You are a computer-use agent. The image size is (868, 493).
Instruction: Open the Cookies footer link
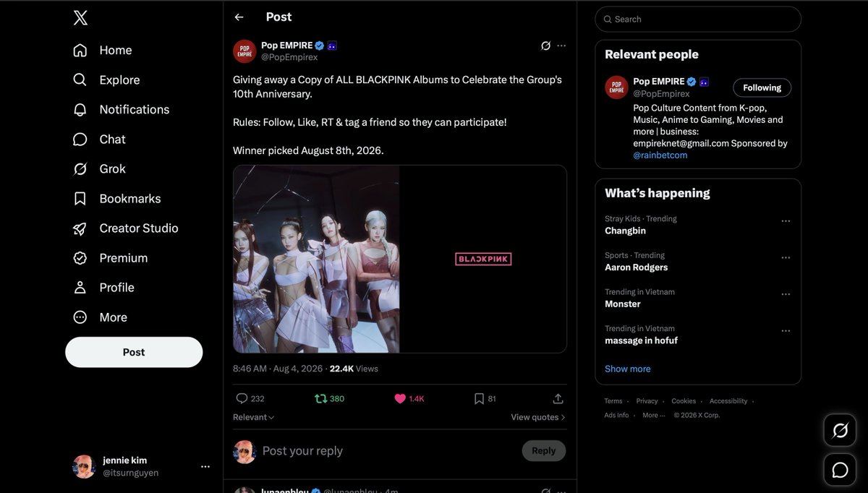click(x=684, y=401)
